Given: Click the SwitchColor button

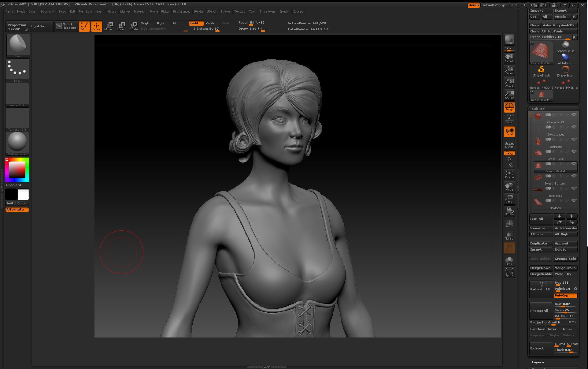Looking at the screenshot, I should pyautogui.click(x=17, y=203).
